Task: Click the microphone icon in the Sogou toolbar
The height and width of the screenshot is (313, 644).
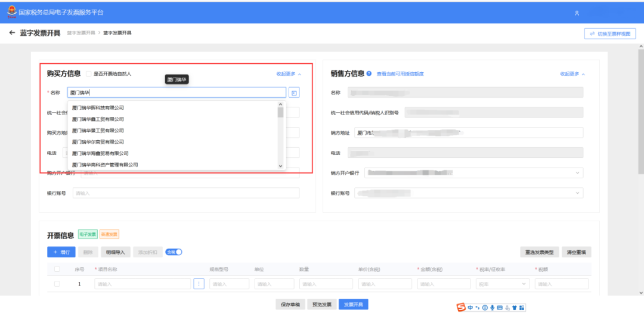Action: click(493, 307)
